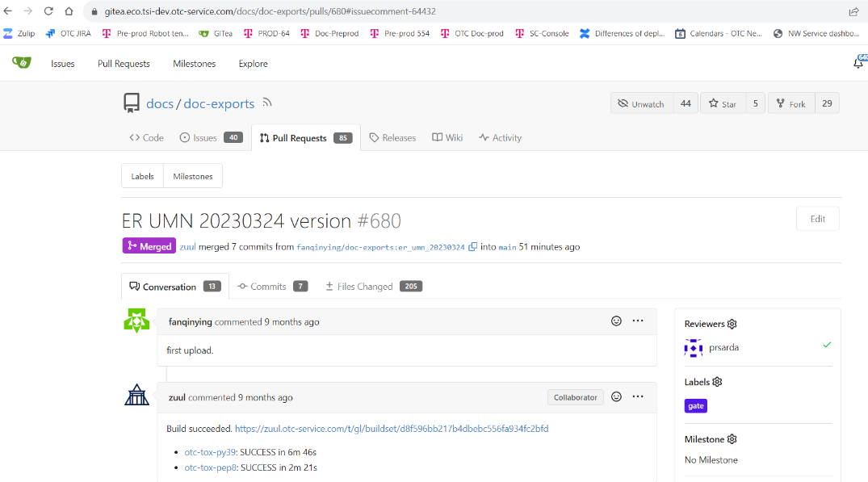Image resolution: width=868 pixels, height=482 pixels.
Task: Click the RSS feed icon beside doc-exports
Action: pos(267,103)
